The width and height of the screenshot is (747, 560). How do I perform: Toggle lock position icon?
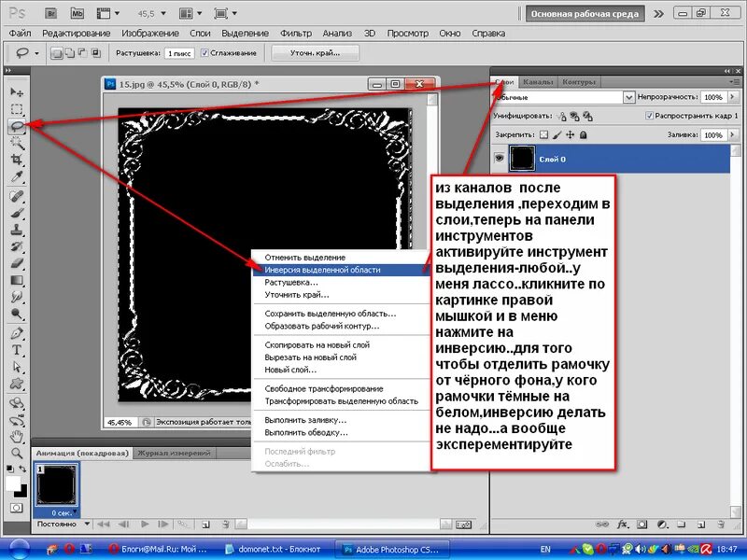click(x=570, y=134)
